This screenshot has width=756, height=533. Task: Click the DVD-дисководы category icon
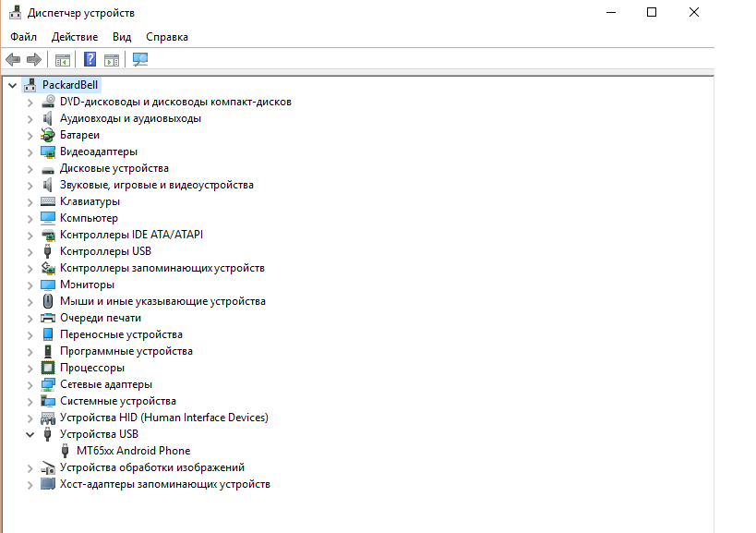(x=48, y=102)
